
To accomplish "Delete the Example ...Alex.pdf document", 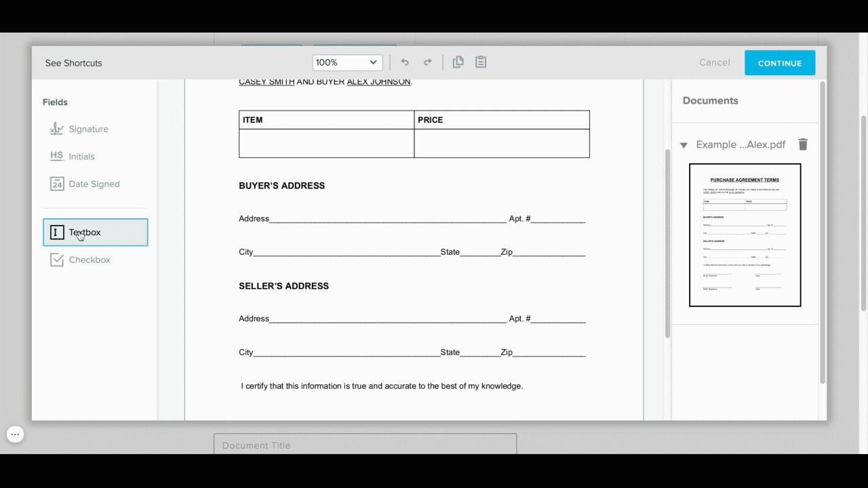I will pyautogui.click(x=803, y=144).
